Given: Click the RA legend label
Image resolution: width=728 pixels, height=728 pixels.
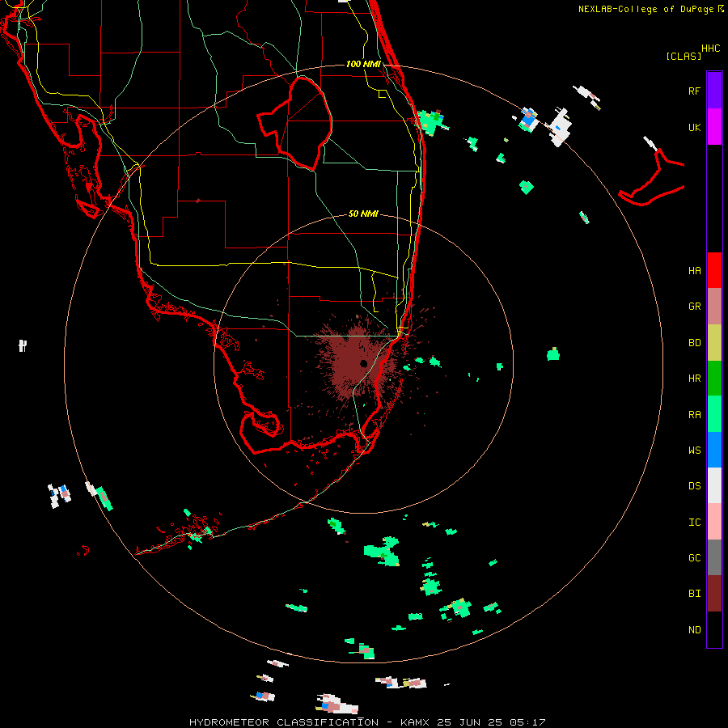Looking at the screenshot, I should click(x=694, y=414).
